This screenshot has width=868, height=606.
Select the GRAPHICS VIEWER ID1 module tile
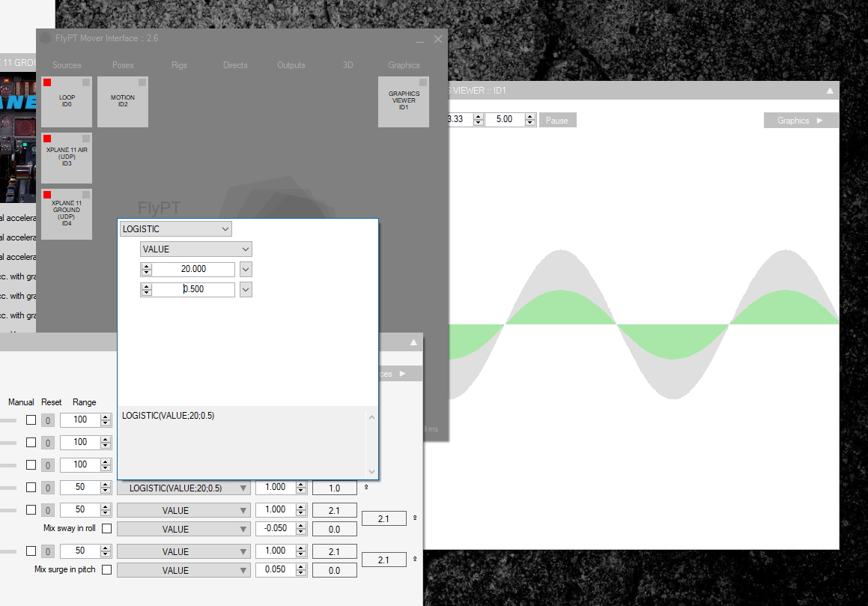click(x=404, y=101)
